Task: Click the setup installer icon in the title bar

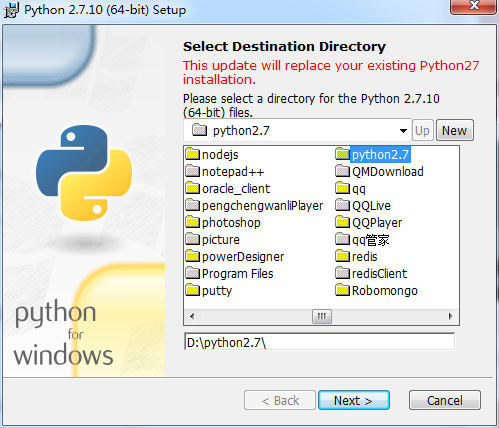Action: point(11,10)
